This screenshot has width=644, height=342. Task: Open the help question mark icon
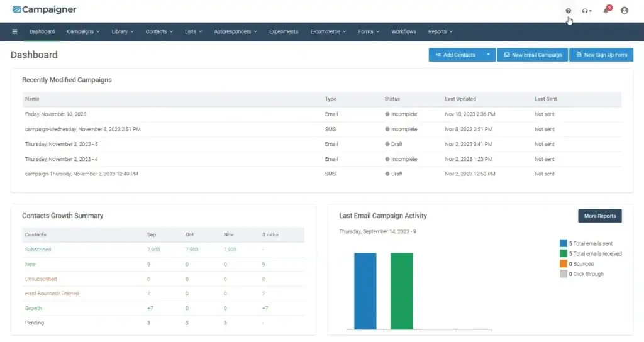pos(568,11)
